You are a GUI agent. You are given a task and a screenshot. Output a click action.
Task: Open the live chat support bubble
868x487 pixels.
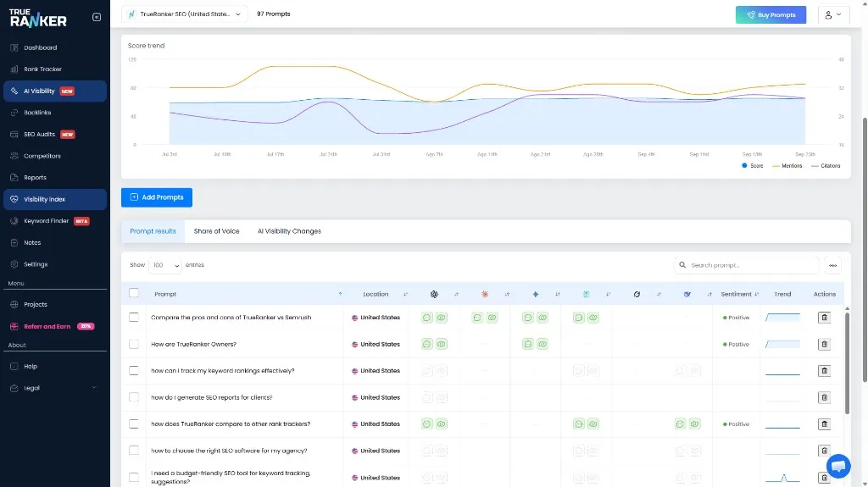(838, 466)
